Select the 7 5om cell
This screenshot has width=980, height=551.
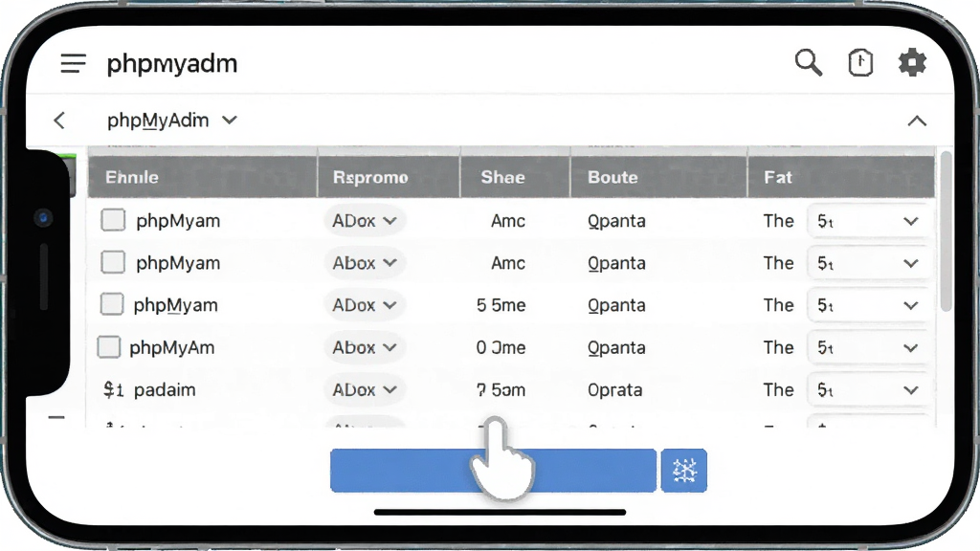tap(501, 390)
